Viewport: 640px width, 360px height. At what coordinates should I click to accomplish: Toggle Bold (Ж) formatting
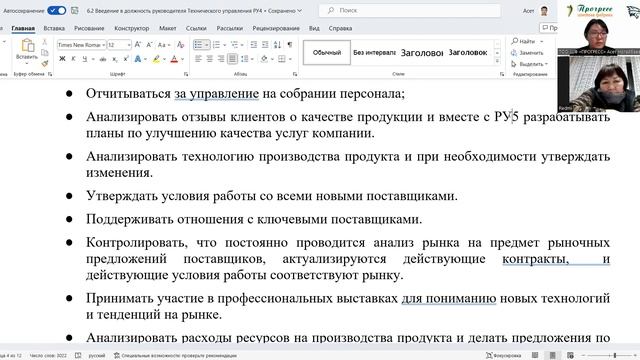coord(62,59)
